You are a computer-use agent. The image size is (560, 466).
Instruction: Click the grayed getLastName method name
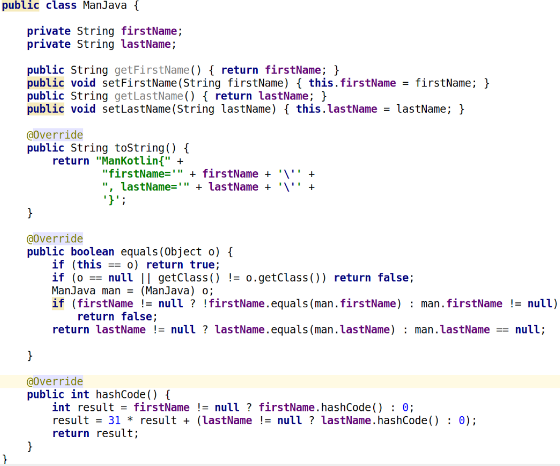(149, 96)
